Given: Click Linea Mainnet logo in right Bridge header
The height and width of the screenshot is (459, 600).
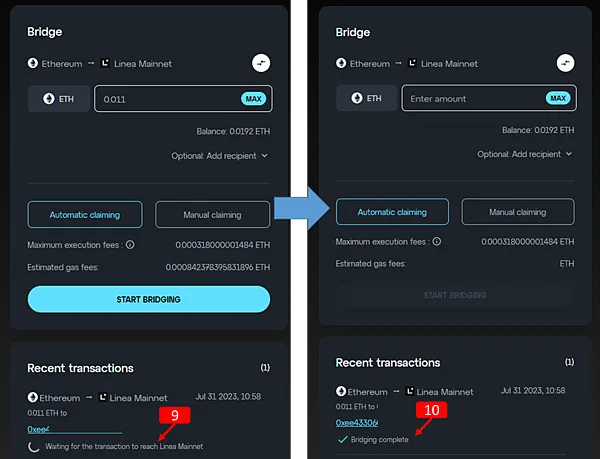Looking at the screenshot, I should pos(412,63).
